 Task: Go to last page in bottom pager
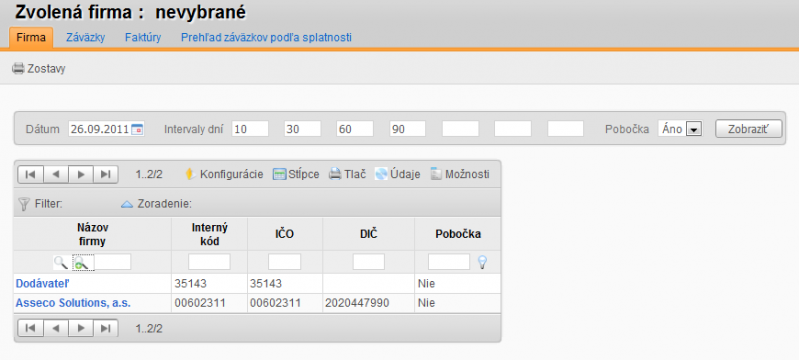(105, 328)
